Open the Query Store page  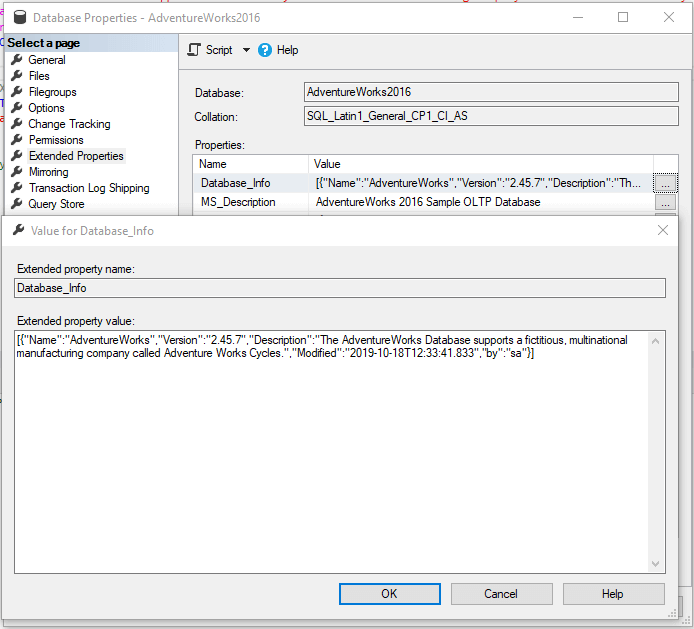56,204
